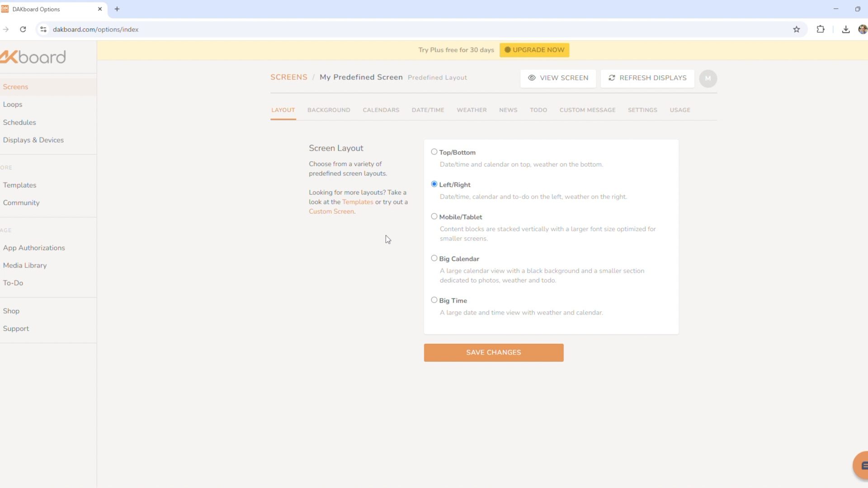
Task: Open a new browser tab with plus icon
Action: coord(117,9)
